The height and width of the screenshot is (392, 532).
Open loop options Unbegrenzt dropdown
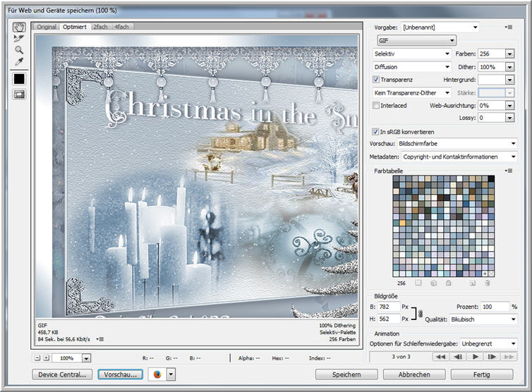coord(488,343)
